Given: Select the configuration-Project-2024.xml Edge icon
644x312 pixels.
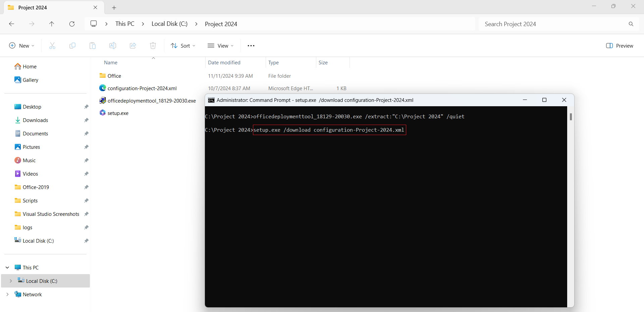Looking at the screenshot, I should point(103,88).
